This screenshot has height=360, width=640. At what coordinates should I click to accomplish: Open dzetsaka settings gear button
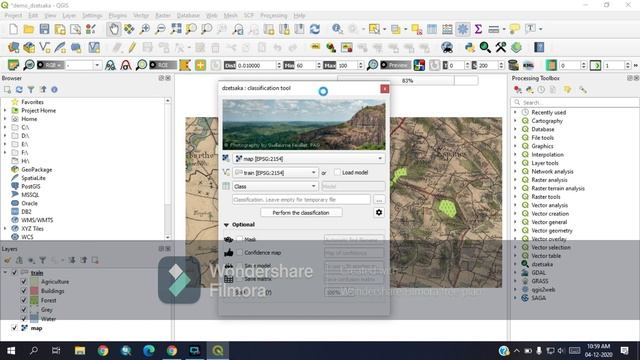[379, 213]
